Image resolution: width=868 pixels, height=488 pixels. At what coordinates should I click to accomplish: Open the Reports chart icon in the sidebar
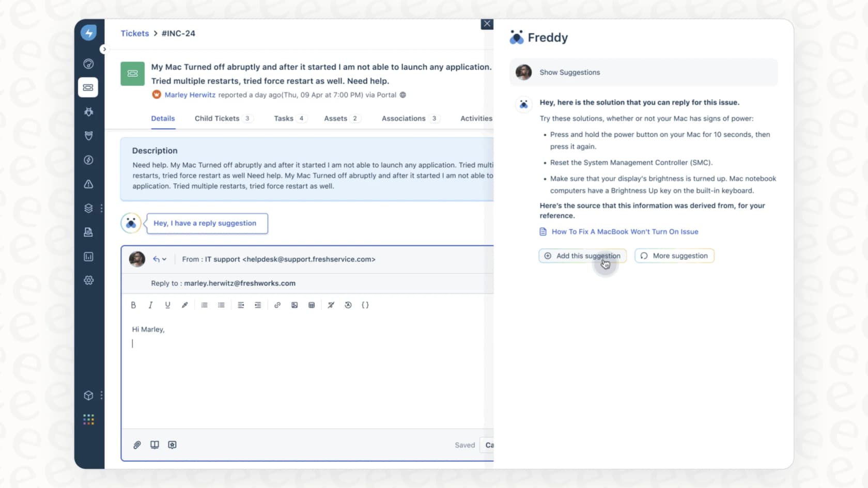pos(88,257)
